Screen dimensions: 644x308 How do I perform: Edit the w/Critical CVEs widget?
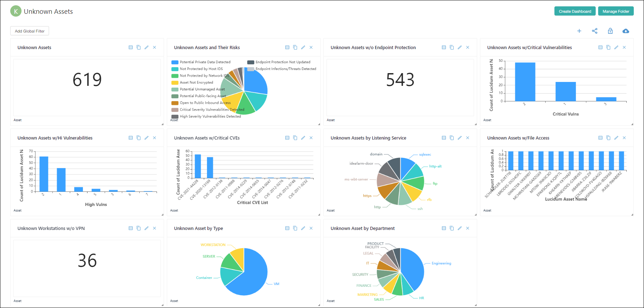[303, 138]
